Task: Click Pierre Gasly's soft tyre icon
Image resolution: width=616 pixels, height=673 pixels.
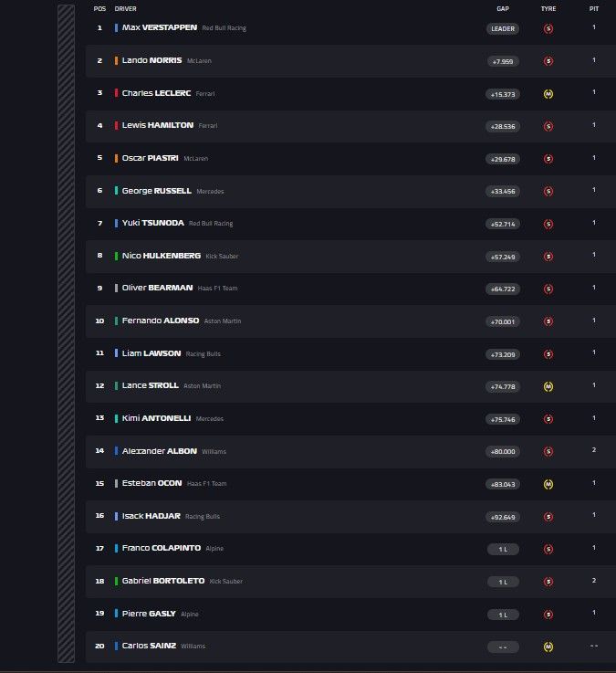Action: pos(548,615)
